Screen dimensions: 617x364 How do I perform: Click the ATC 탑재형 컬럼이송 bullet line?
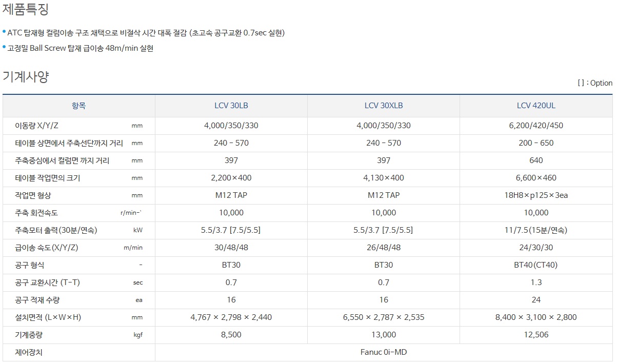tap(146, 33)
